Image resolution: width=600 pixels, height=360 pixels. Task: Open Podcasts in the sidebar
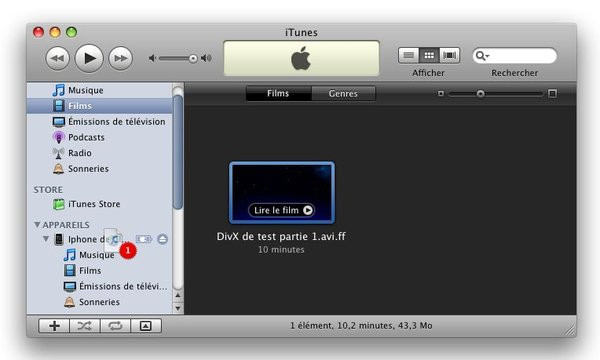pos(99,137)
